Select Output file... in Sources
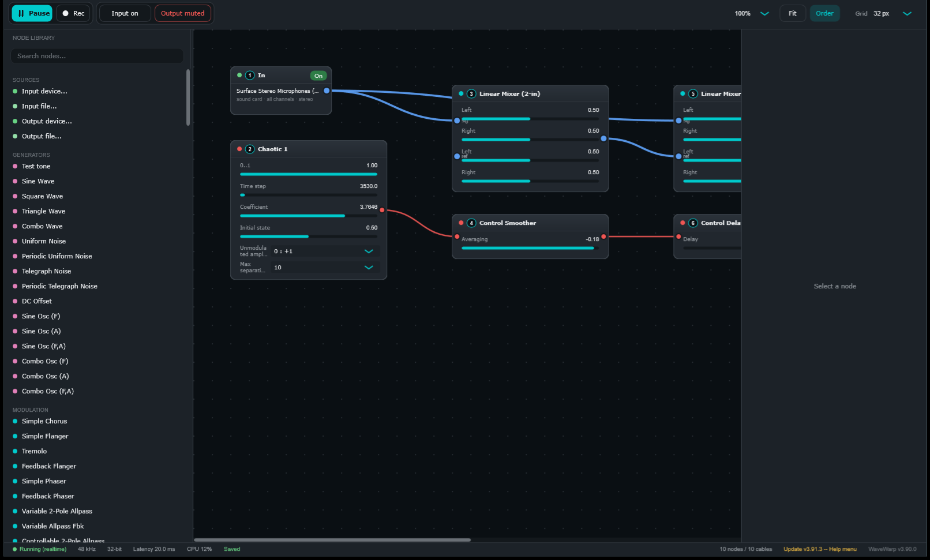The image size is (930, 560). tap(42, 136)
